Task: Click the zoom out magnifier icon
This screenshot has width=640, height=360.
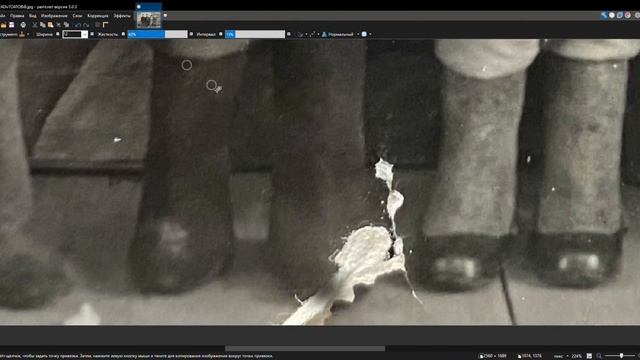Action: pyautogui.click(x=599, y=356)
